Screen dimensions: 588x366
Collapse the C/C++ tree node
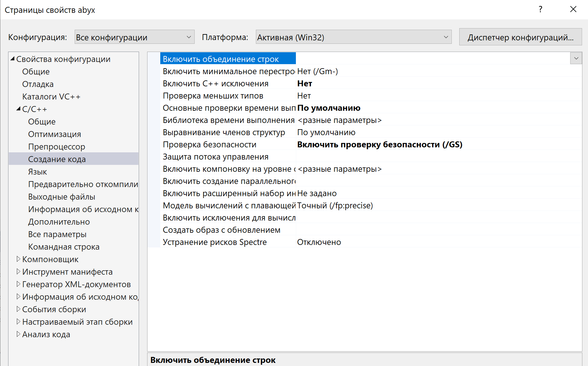point(18,109)
